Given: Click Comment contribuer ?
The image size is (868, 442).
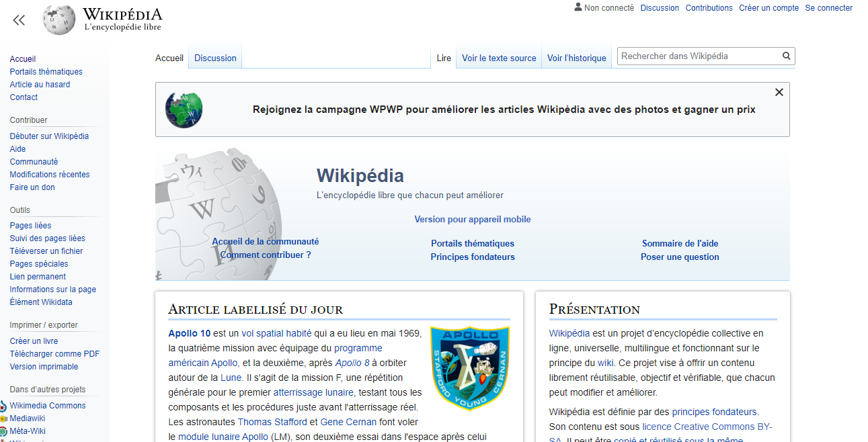Looking at the screenshot, I should point(266,255).
